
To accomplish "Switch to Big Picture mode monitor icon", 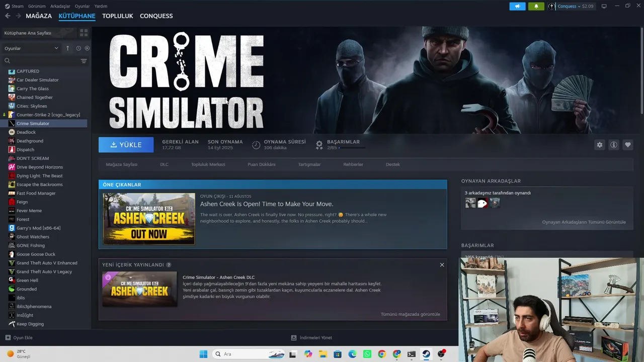I will 604,6.
